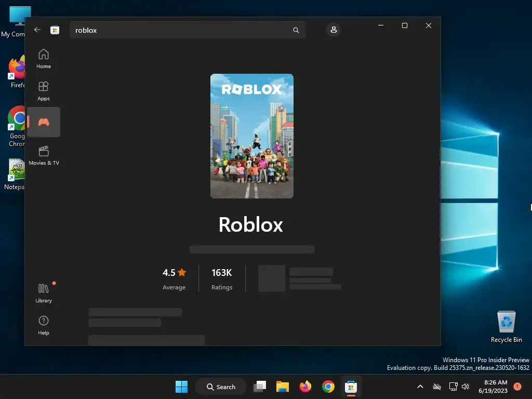This screenshot has width=532, height=399.
Task: Click the Microsoft Store logo icon
Action: 55,30
